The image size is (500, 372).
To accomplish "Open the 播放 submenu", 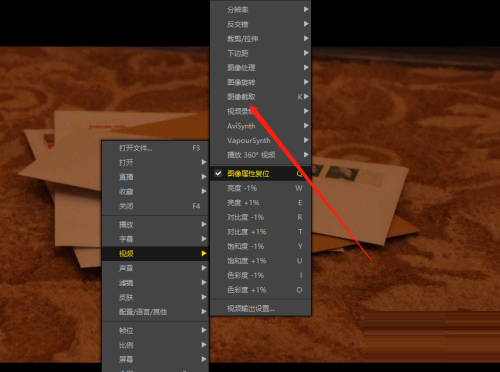I will tap(155, 224).
